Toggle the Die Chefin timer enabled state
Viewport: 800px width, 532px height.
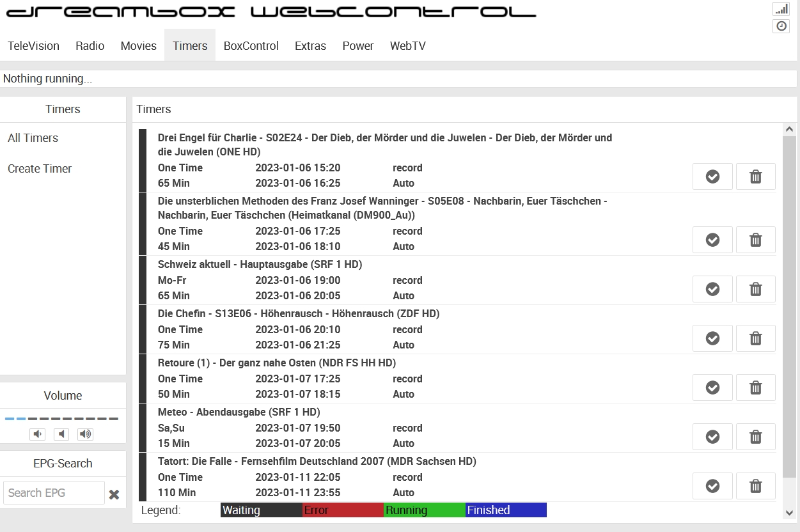(712, 338)
